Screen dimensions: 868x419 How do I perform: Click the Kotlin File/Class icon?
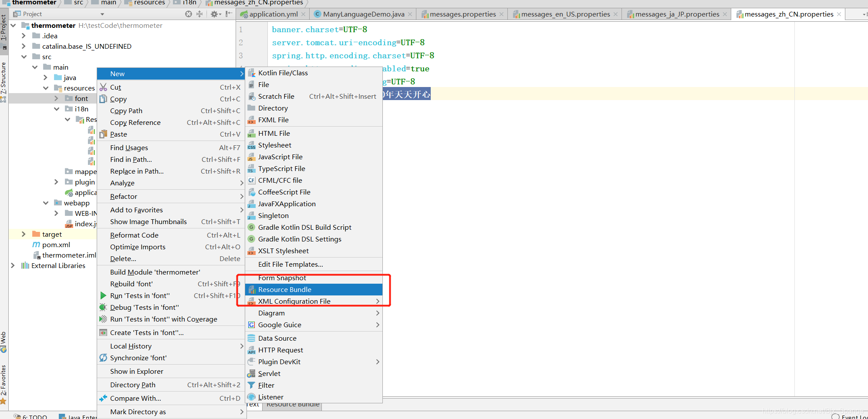251,73
